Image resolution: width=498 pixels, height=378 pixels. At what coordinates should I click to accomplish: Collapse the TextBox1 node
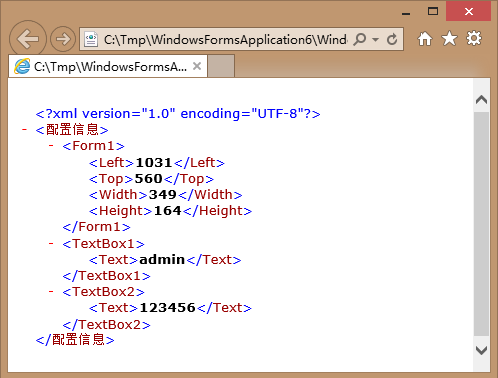point(51,243)
